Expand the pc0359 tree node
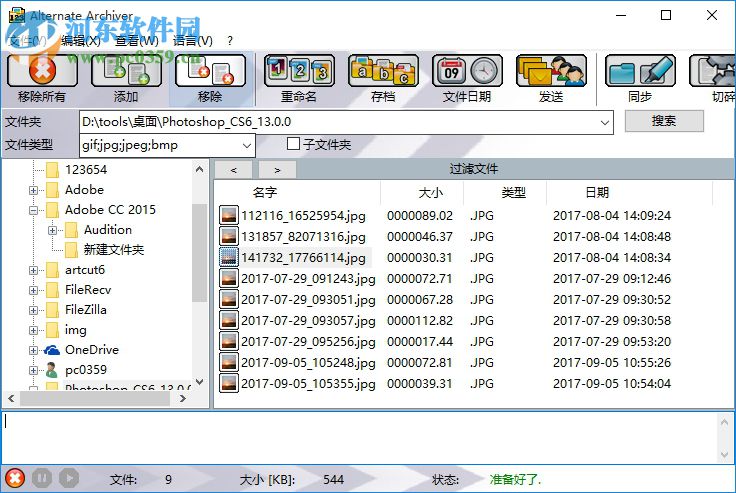This screenshot has width=736, height=493. [33, 370]
